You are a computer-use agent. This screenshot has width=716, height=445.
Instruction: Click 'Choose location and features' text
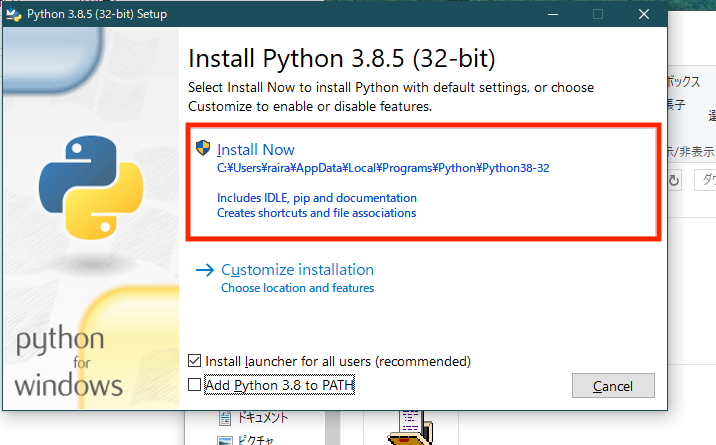pos(298,288)
